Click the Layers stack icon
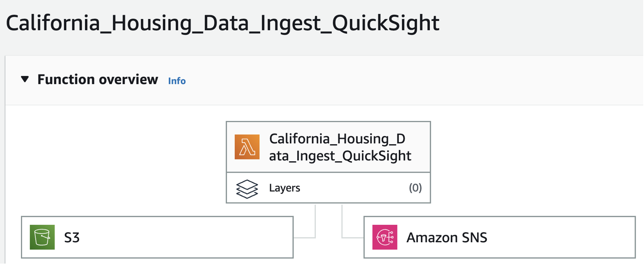The width and height of the screenshot is (644, 267). 247,189
